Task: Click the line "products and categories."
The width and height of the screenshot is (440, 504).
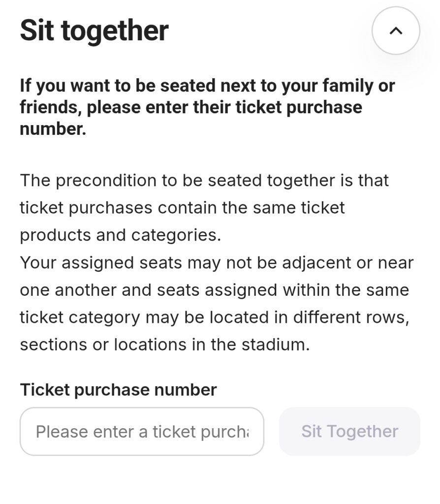Action: pos(121,235)
